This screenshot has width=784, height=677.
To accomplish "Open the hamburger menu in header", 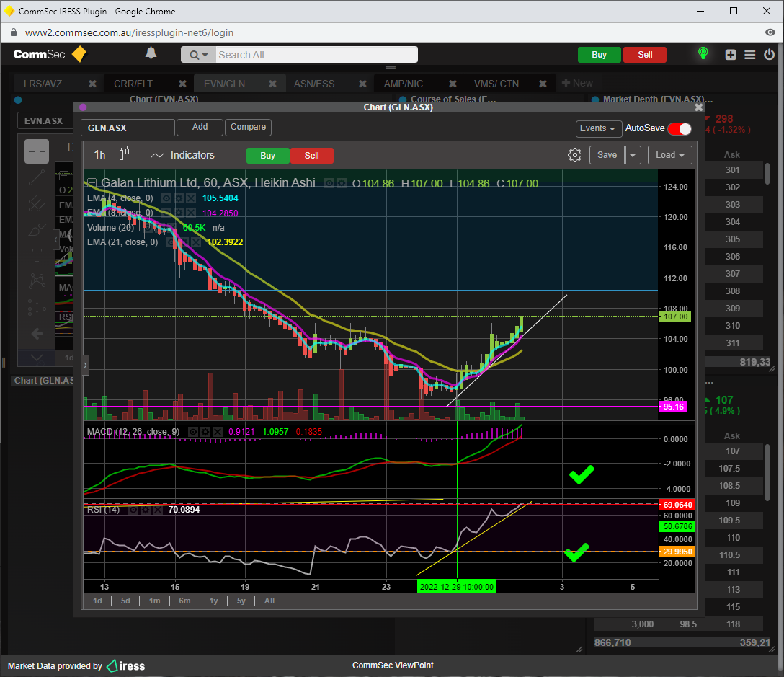I will click(x=750, y=55).
